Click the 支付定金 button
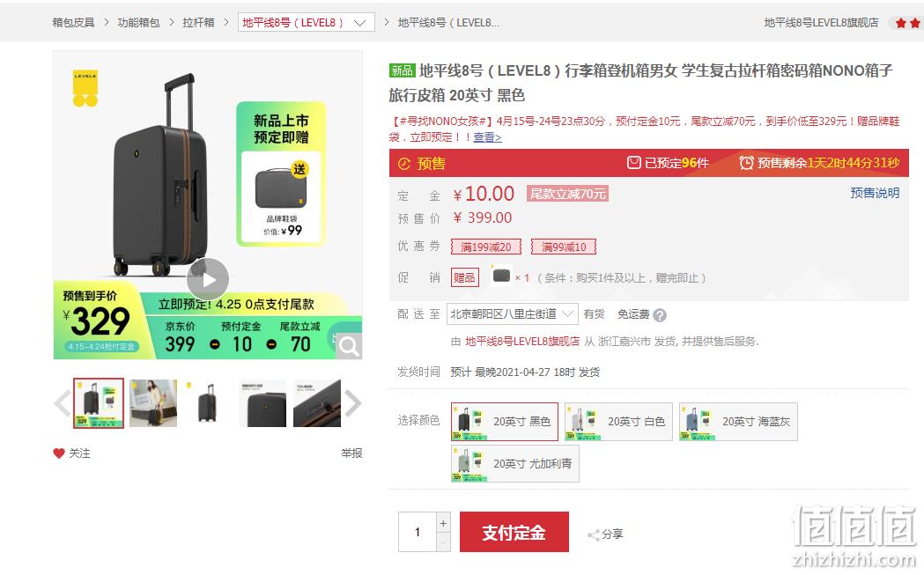The height and width of the screenshot is (575, 924). point(514,532)
